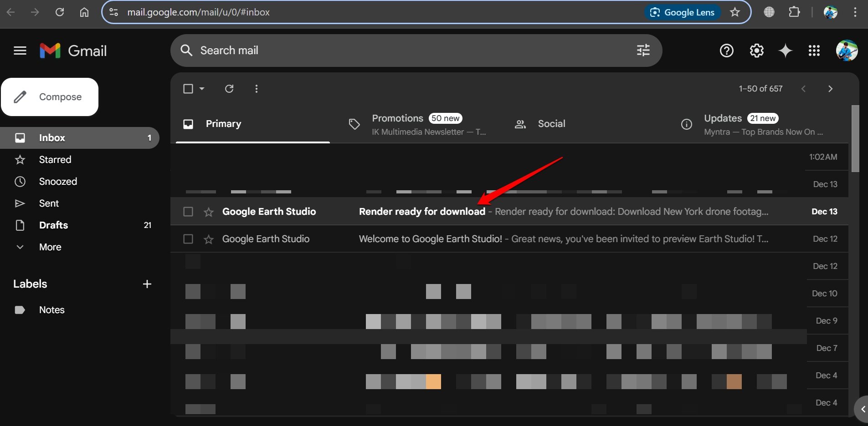
Task: Tick the select all checkbox
Action: (x=188, y=89)
